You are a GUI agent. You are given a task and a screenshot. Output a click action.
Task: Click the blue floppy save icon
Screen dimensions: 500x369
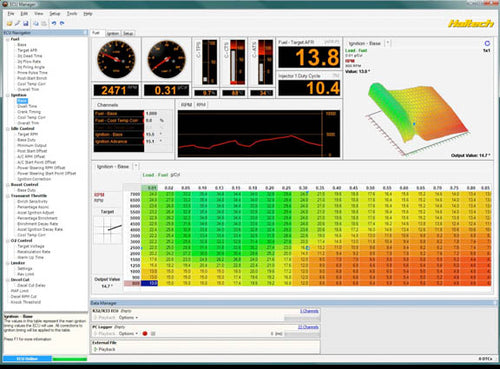(26, 23)
